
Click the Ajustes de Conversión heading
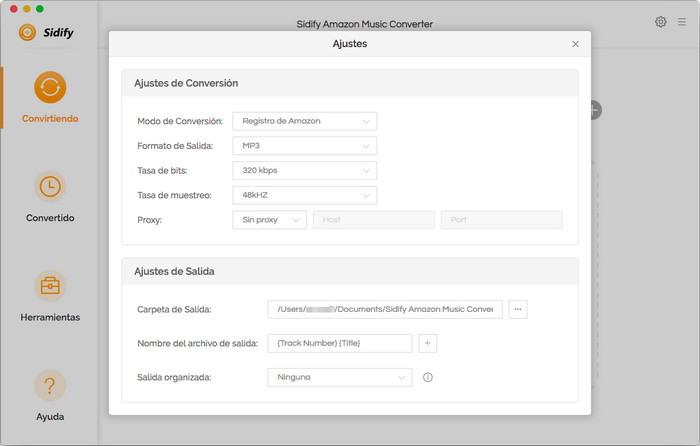coord(186,83)
